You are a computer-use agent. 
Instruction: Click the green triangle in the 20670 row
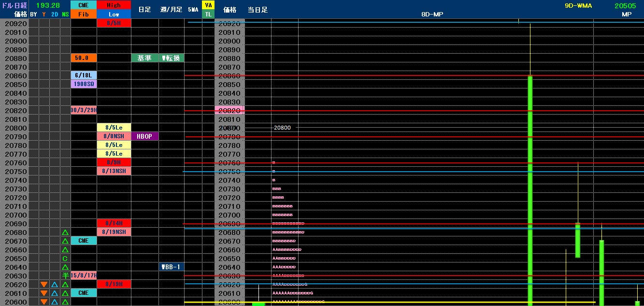click(x=65, y=241)
